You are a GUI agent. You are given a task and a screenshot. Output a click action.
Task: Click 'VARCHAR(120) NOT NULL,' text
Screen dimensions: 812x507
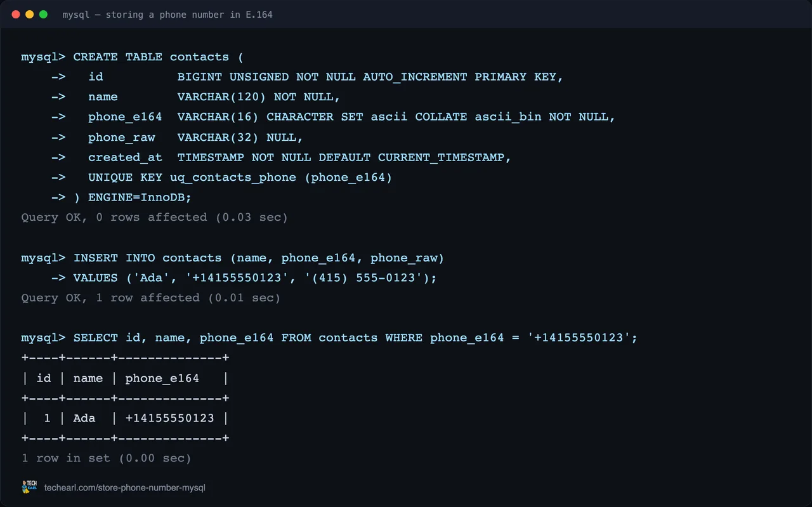pyautogui.click(x=259, y=97)
